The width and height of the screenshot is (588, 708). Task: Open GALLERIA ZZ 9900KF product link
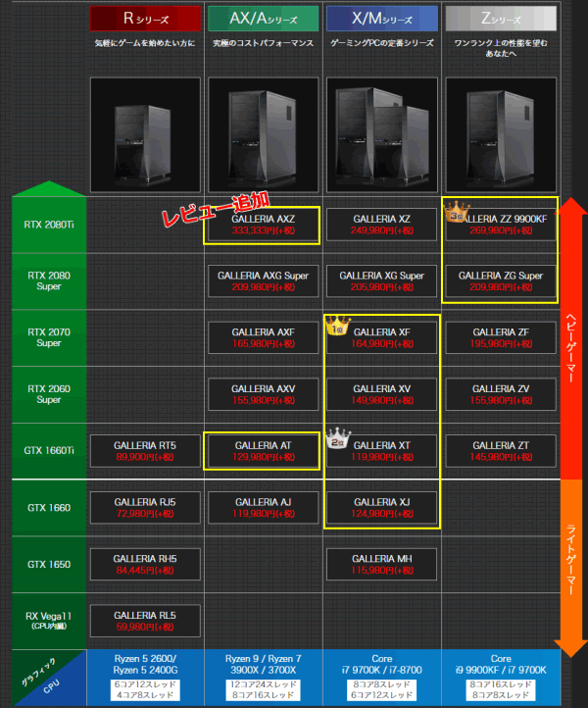pos(501,225)
